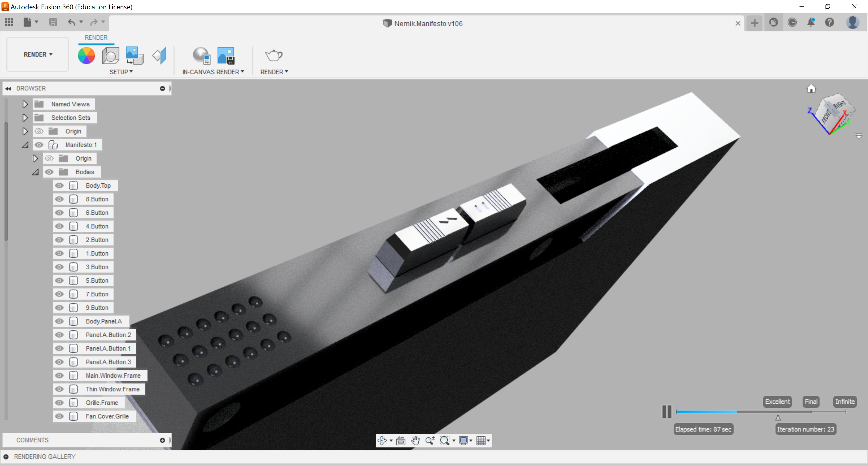Screen dimensions: 868x466
Task: Collapse the BROWSER panel
Action: coord(8,88)
